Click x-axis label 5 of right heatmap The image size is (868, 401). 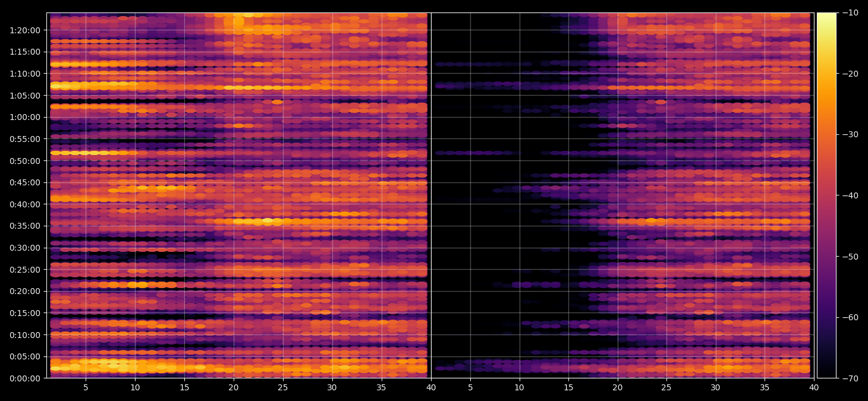click(470, 388)
